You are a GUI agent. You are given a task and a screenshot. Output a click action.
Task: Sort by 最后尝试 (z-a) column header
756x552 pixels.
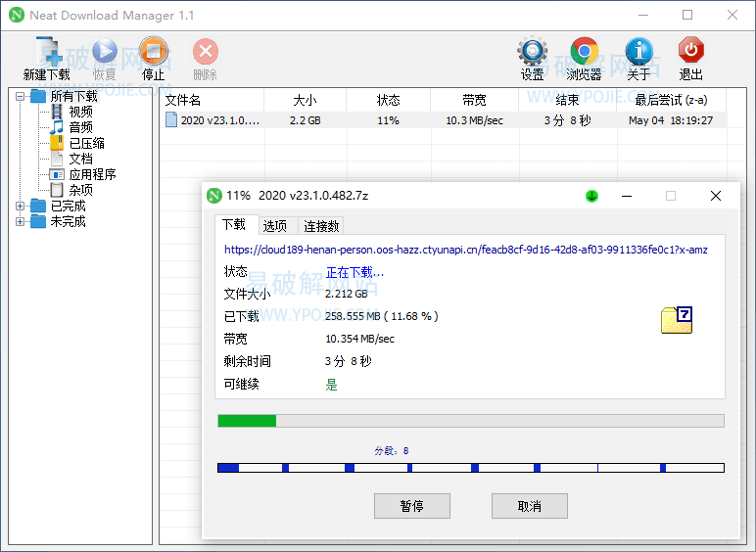(x=671, y=100)
